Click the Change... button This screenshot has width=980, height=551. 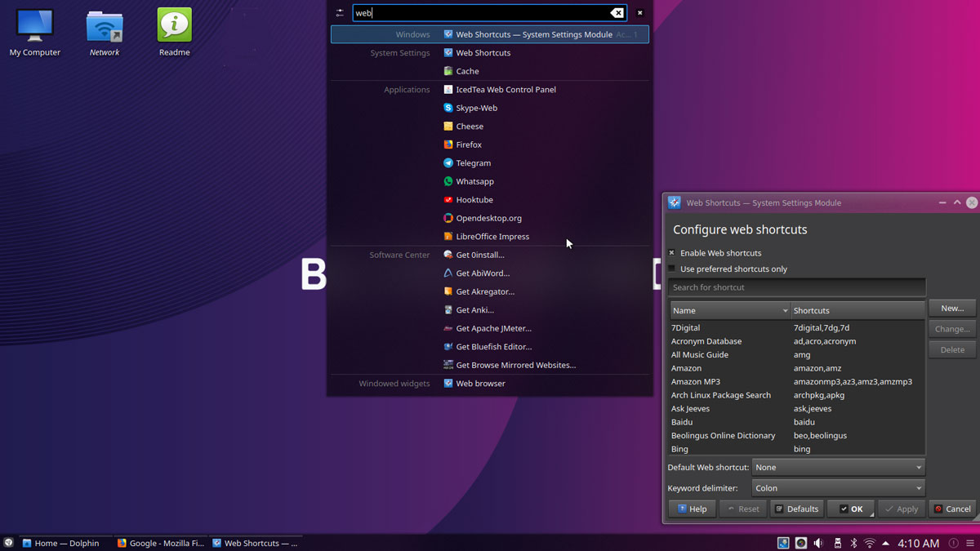[952, 329]
